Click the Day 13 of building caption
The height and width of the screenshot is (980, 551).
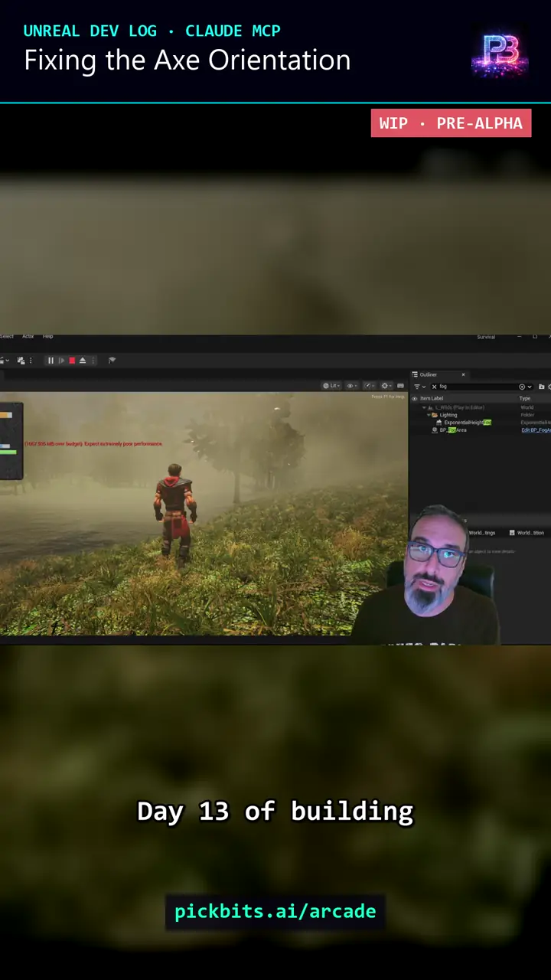tap(275, 811)
